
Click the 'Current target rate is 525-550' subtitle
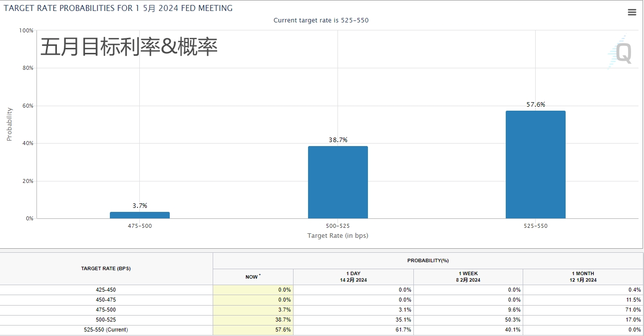(321, 20)
